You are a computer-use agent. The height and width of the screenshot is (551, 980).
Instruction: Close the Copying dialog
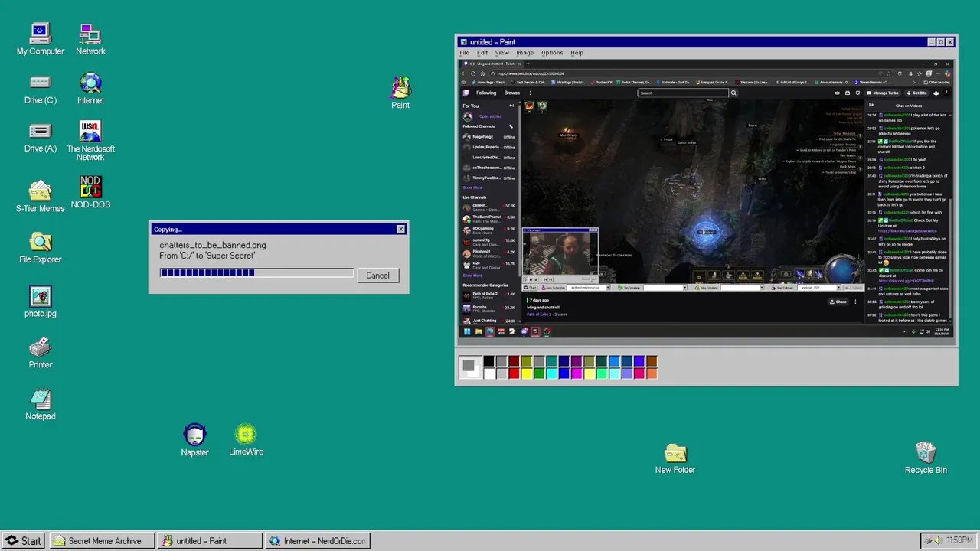point(400,230)
